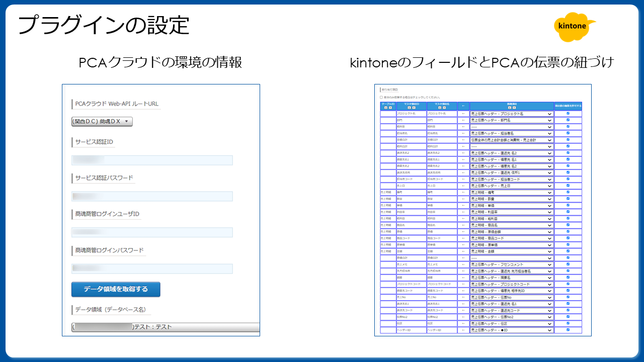Sort マスタ項目名 column with up arrow
The height and width of the screenshot is (362, 644).
click(440, 108)
